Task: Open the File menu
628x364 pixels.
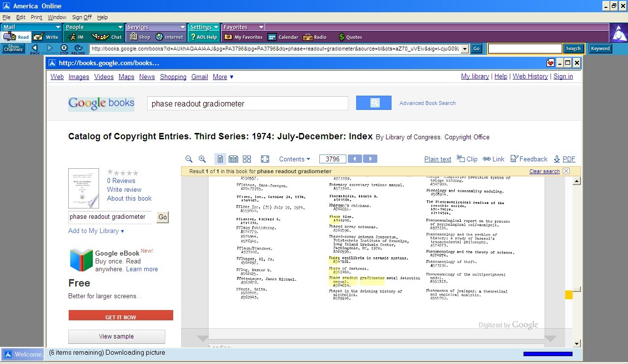Action: [x=6, y=17]
